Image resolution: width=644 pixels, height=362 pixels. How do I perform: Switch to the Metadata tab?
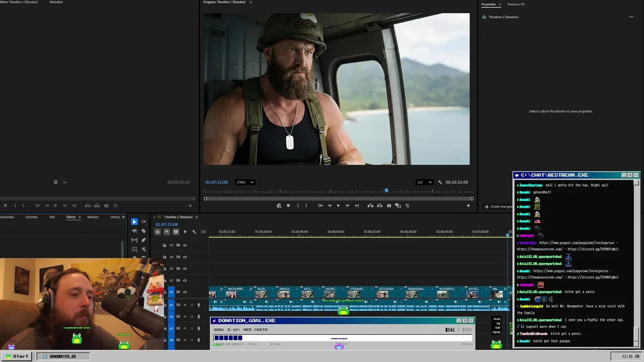tap(56, 2)
